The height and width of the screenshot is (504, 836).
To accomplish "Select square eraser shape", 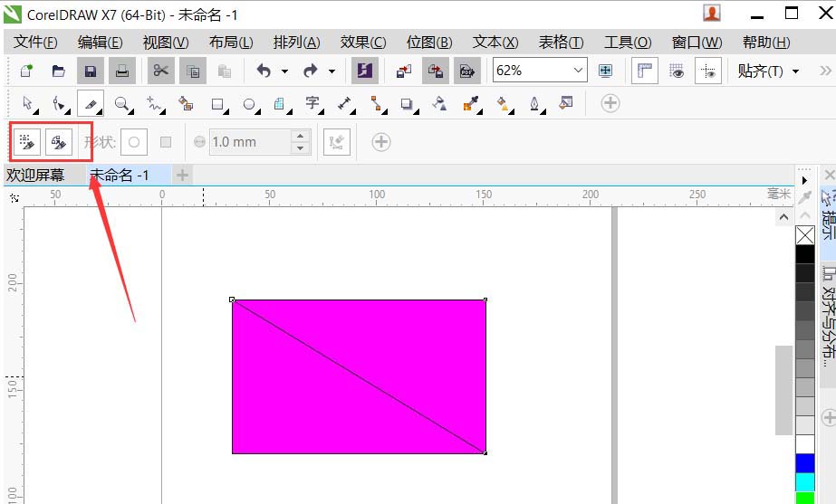I will 165,142.
